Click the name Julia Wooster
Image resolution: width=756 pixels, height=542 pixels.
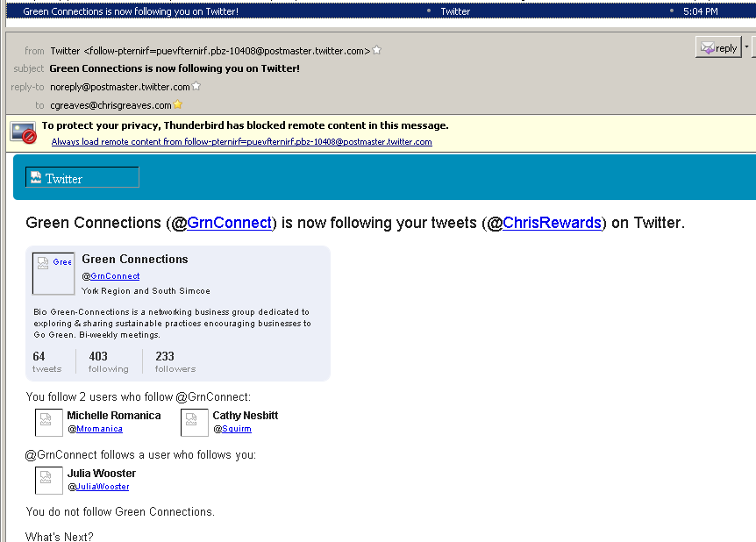click(x=101, y=473)
